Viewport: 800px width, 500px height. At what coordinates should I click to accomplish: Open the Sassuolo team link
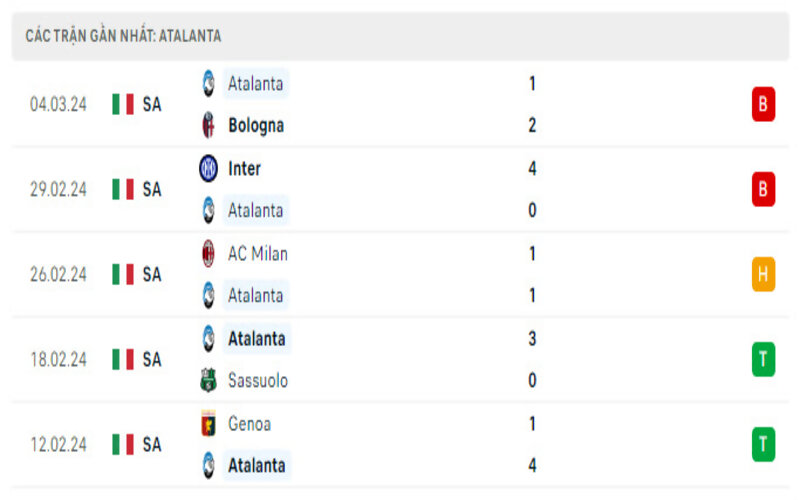(258, 380)
